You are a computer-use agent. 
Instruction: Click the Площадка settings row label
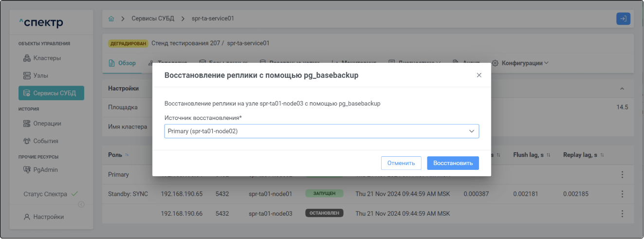123,107
